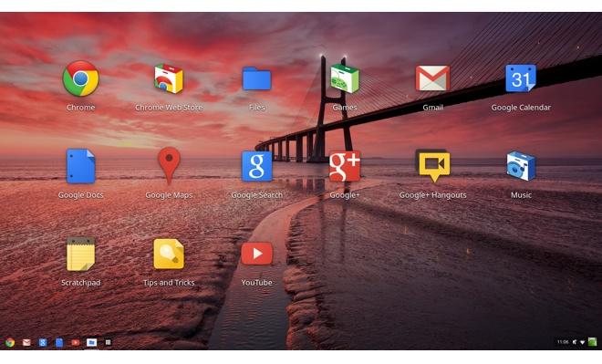Select the Files icon in the shelf

91,342
